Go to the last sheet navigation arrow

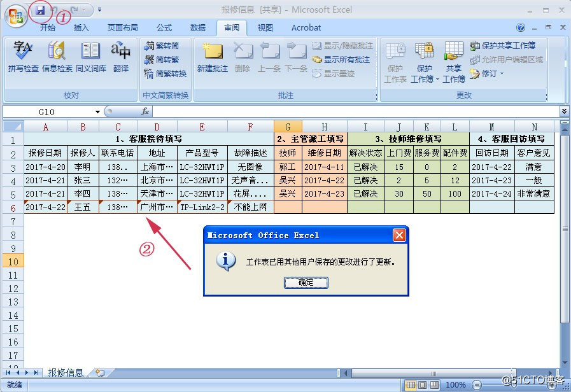click(36, 372)
